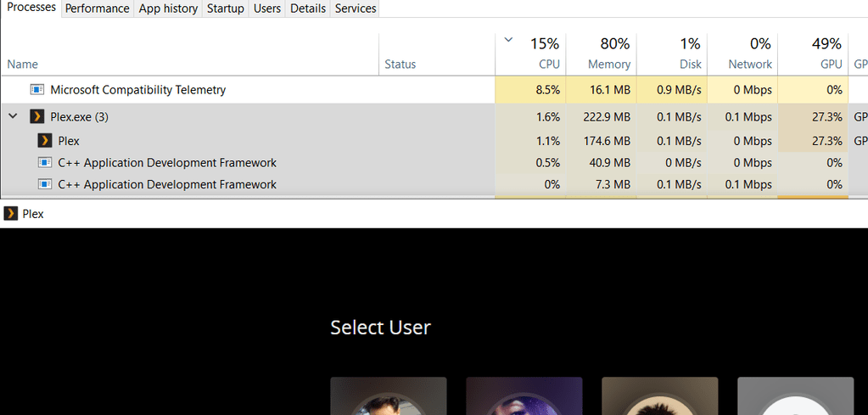The height and width of the screenshot is (415, 868).
Task: Click the Plex child process icon
Action: [x=45, y=141]
